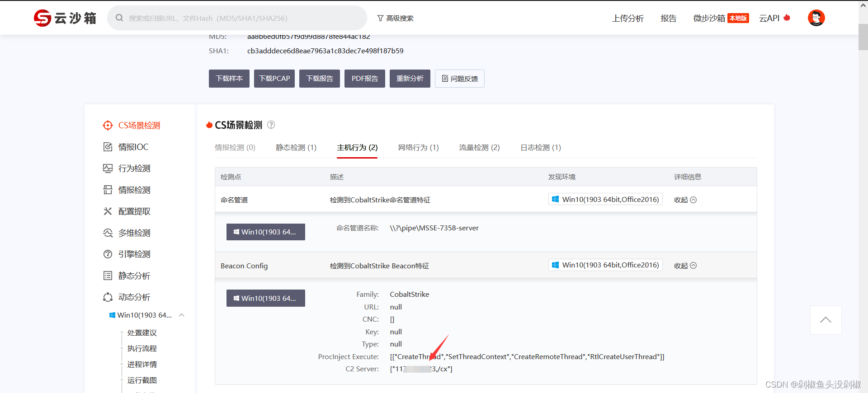This screenshot has height=393, width=868.
Task: Click the 云沙箱 logo icon
Action: pyautogui.click(x=42, y=18)
